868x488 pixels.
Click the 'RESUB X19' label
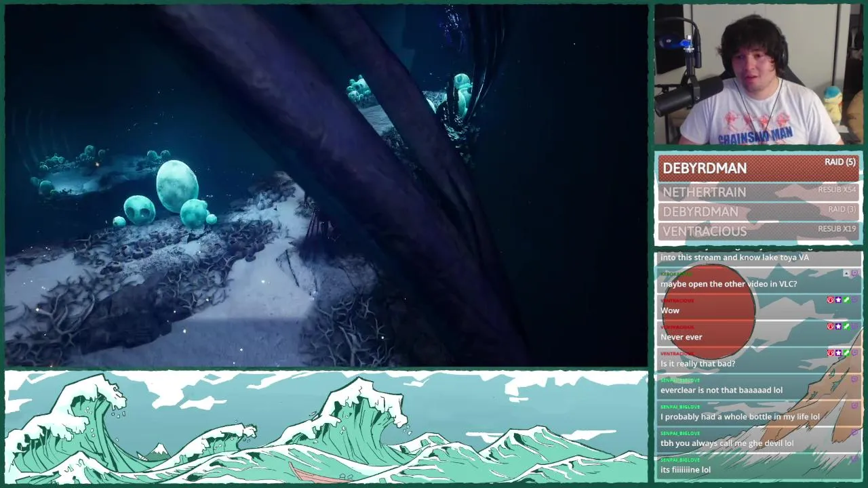click(837, 229)
